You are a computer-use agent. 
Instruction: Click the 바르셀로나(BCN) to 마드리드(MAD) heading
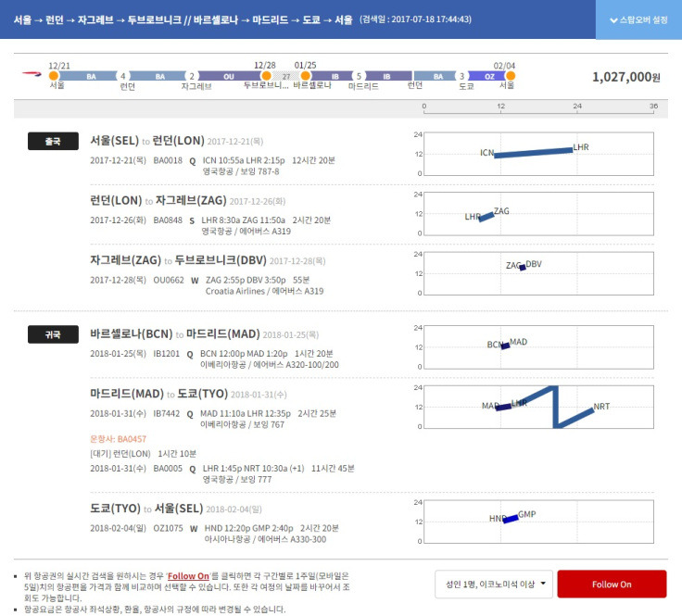pos(175,333)
